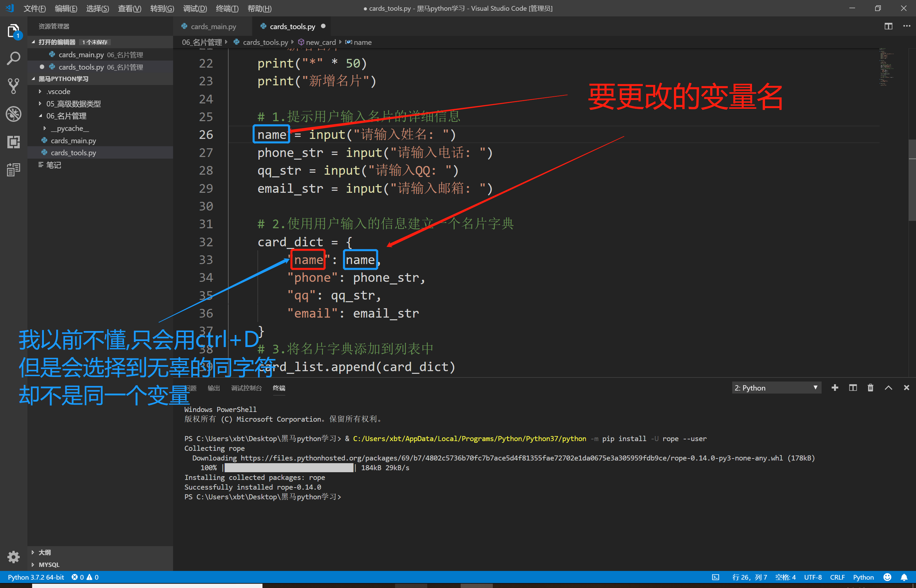Open the Explorer view icon

click(x=14, y=30)
